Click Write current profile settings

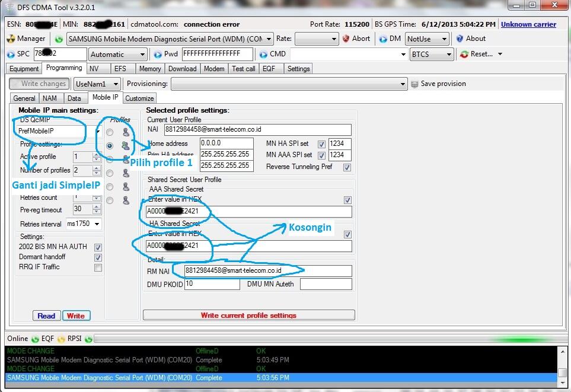[x=248, y=315]
